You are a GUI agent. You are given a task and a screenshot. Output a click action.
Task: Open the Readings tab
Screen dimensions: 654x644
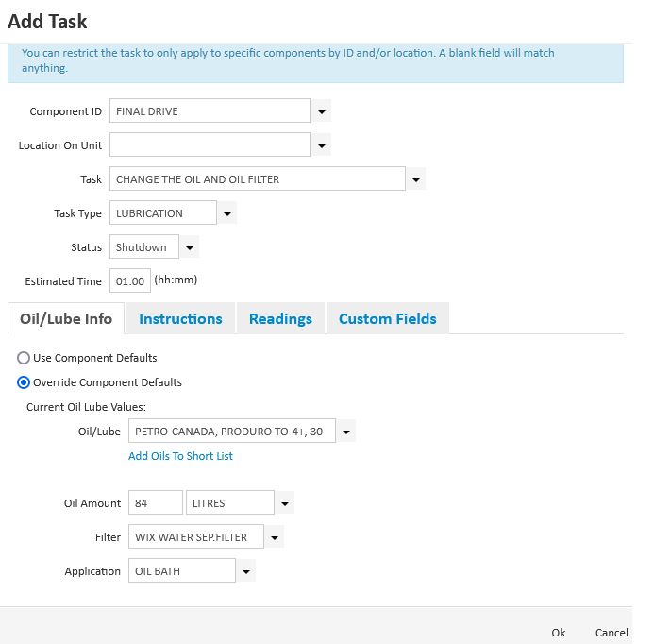coord(280,318)
